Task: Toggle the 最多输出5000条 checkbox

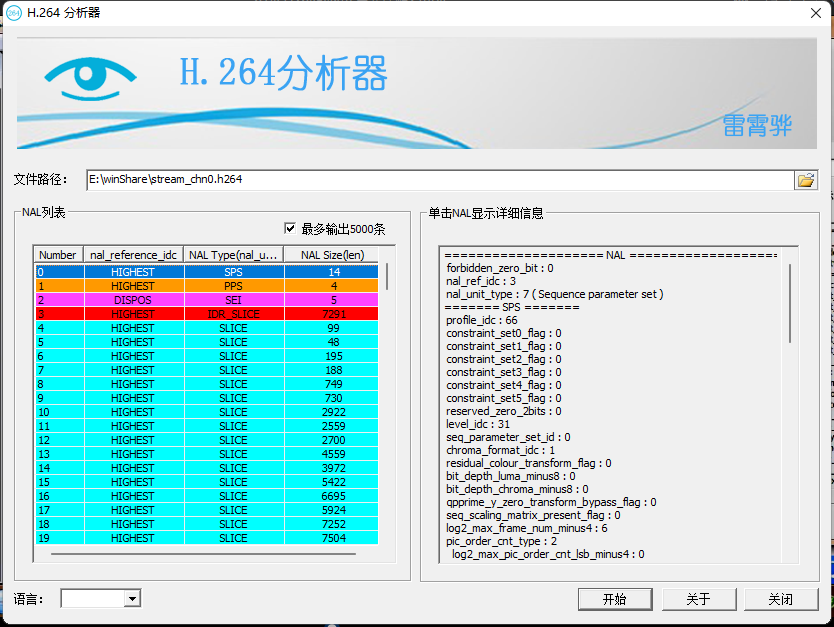Action: click(x=290, y=229)
